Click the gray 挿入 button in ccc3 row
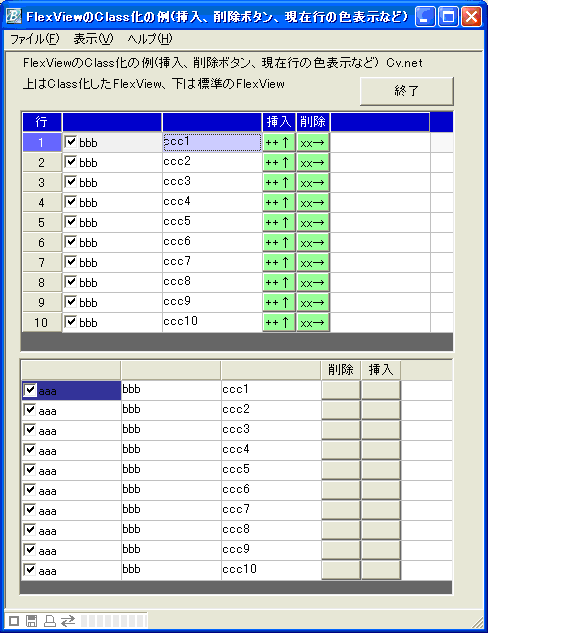 click(381, 430)
